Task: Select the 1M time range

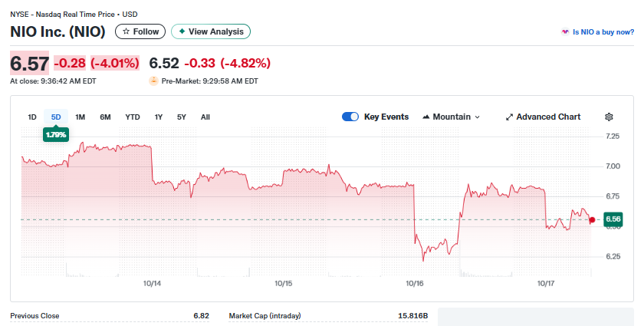Action: (80, 117)
